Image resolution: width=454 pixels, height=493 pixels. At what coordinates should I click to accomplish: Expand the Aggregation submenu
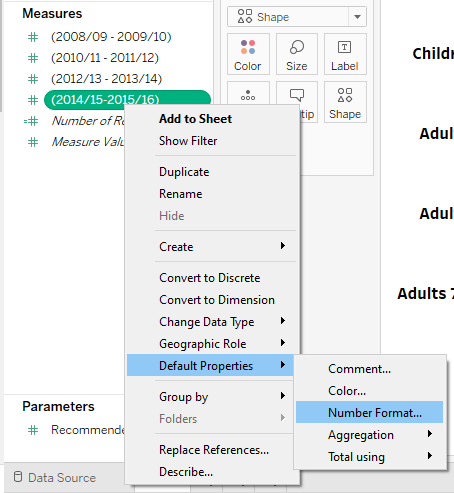[370, 435]
